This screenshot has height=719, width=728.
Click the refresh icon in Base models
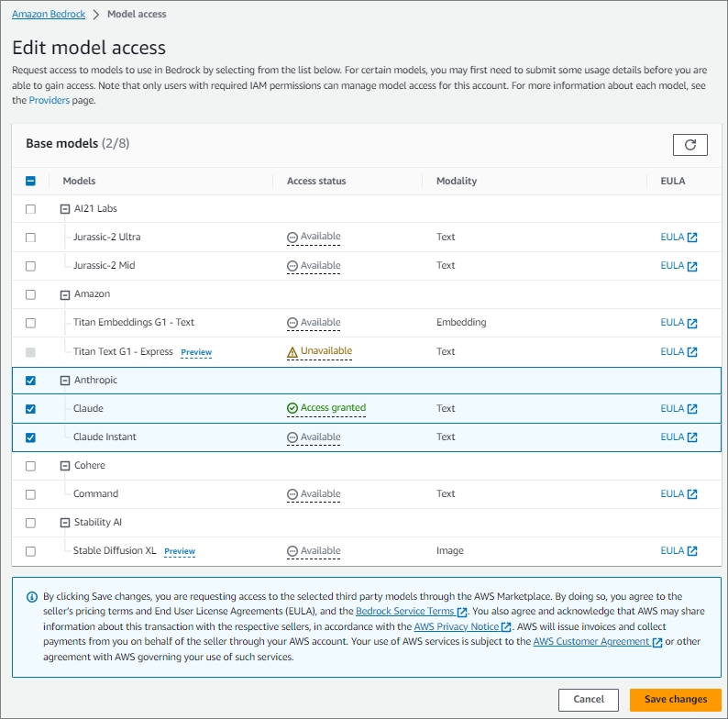(x=689, y=145)
